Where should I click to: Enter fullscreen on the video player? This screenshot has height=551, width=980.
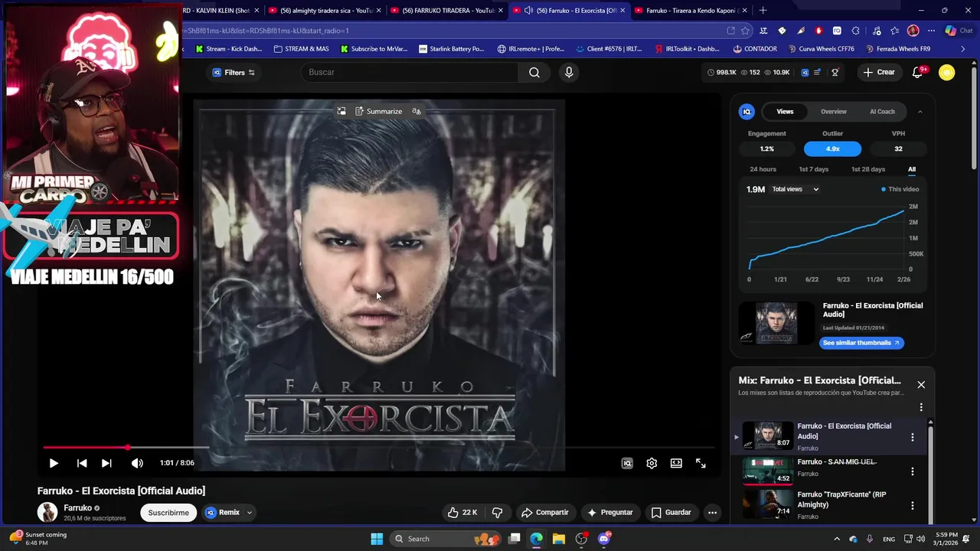[701, 463]
